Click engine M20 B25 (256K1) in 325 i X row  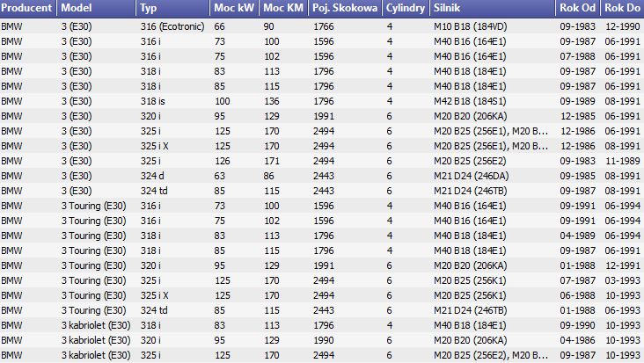click(470, 295)
